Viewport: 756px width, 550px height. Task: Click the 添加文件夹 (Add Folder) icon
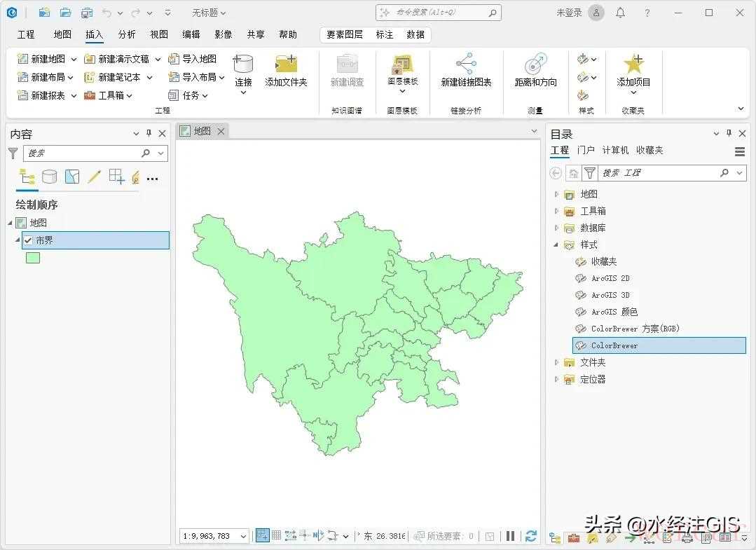point(286,65)
